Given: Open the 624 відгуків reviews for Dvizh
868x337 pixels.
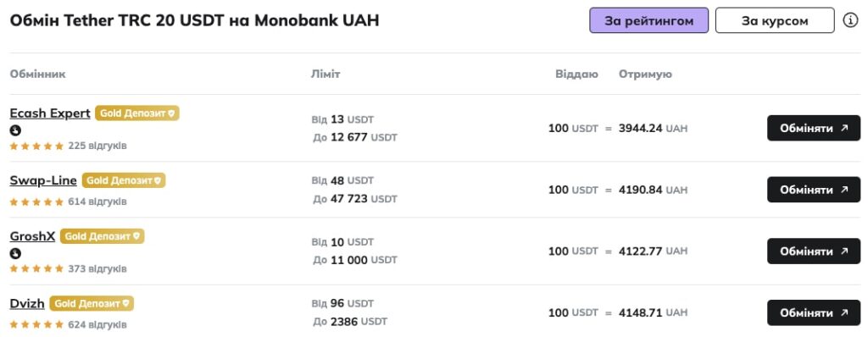Looking at the screenshot, I should pos(97,324).
